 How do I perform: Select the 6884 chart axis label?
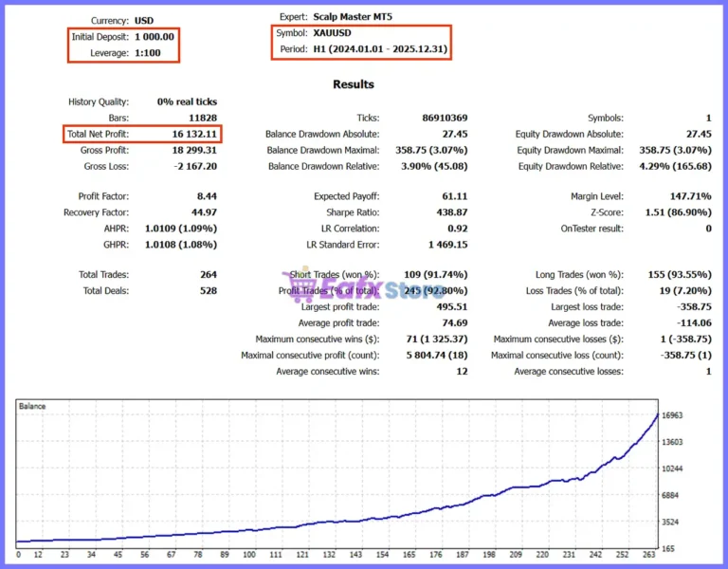click(670, 496)
